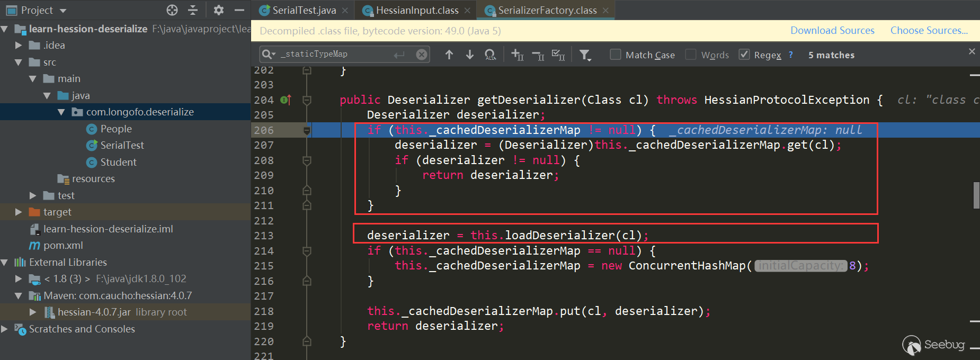Viewport: 980px width, 360px height.
Task: Collapse Maven com.caucho:hessian:4.0.7 node
Action: click(19, 295)
